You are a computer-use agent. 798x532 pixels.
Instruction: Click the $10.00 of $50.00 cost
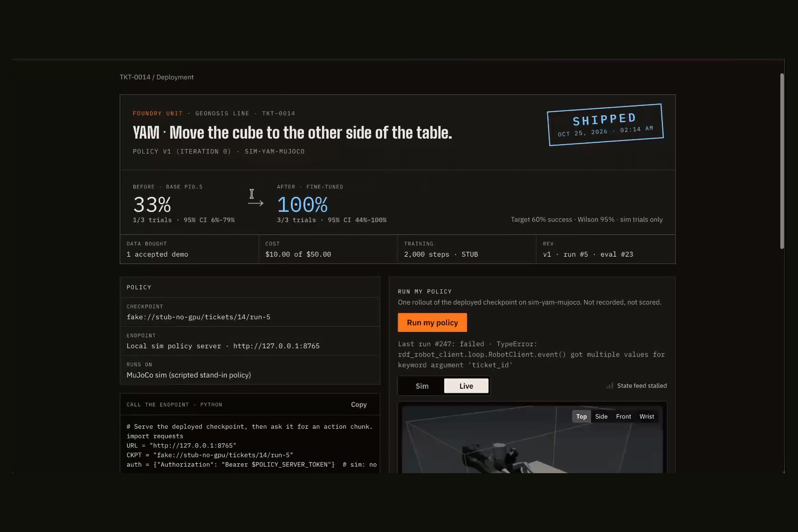click(298, 254)
